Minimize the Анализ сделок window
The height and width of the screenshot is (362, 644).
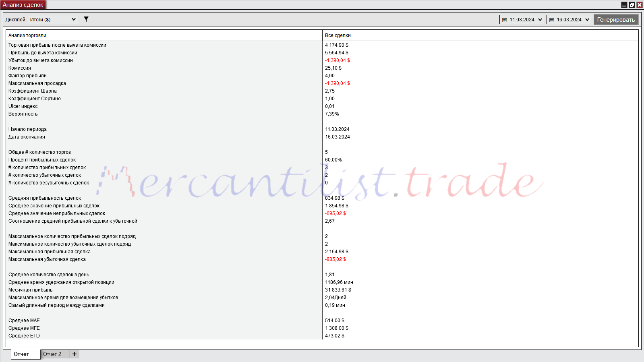coord(624,5)
